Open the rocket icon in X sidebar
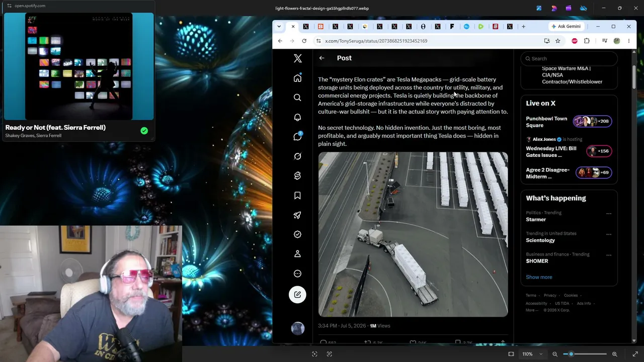644x362 pixels. pos(297,215)
